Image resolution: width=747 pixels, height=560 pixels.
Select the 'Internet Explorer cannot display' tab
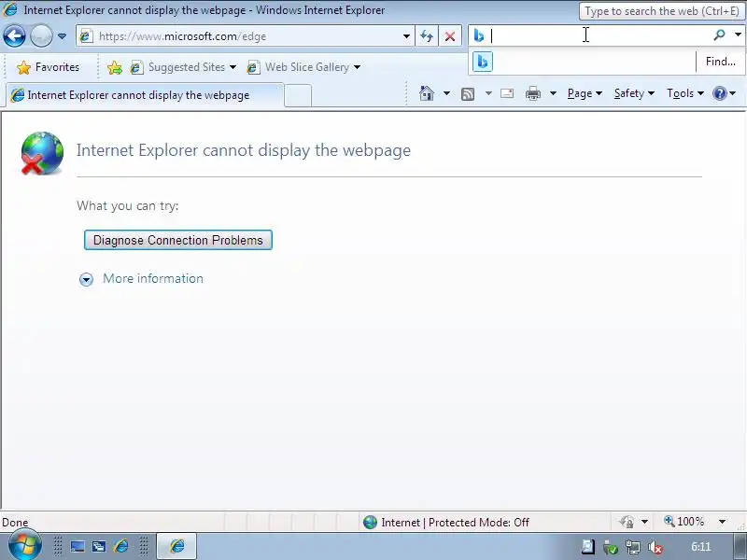coord(145,95)
